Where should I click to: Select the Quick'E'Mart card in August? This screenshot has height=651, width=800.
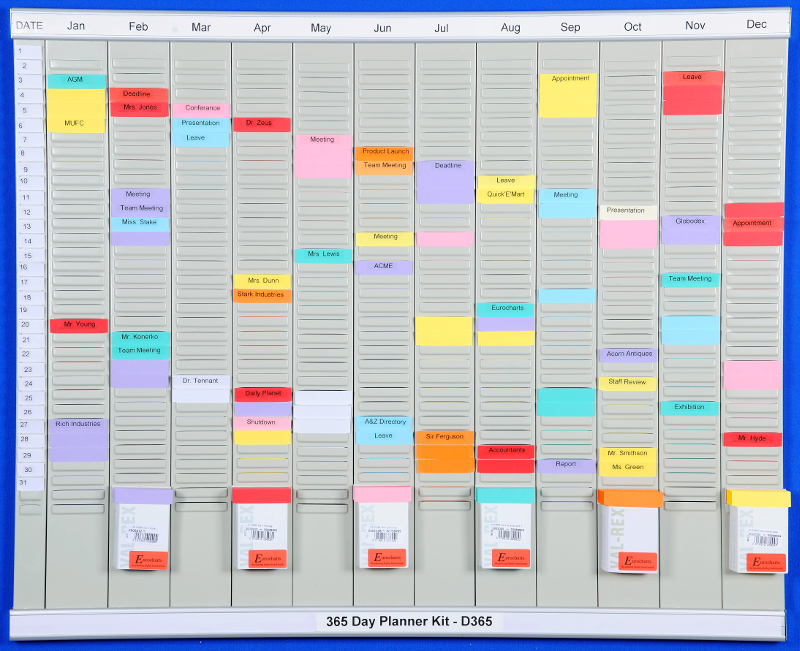pos(506,195)
